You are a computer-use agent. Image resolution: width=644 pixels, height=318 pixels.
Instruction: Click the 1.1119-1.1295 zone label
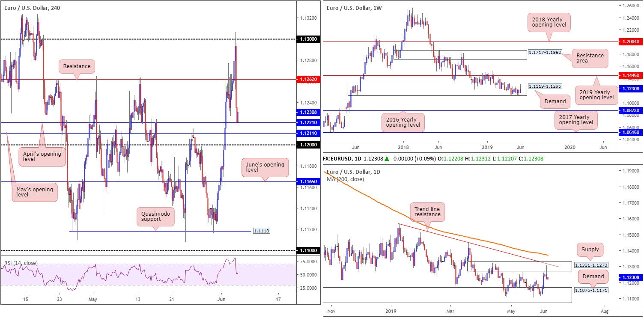545,86
